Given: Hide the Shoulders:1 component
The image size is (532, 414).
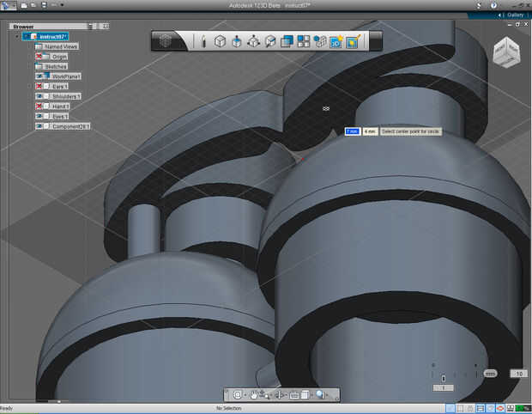Looking at the screenshot, I should [39, 96].
